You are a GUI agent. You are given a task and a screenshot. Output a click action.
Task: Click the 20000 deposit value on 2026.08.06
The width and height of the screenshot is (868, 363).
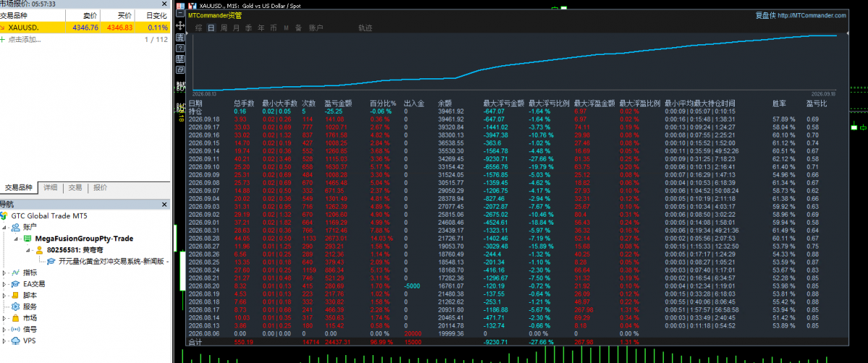[x=413, y=334]
